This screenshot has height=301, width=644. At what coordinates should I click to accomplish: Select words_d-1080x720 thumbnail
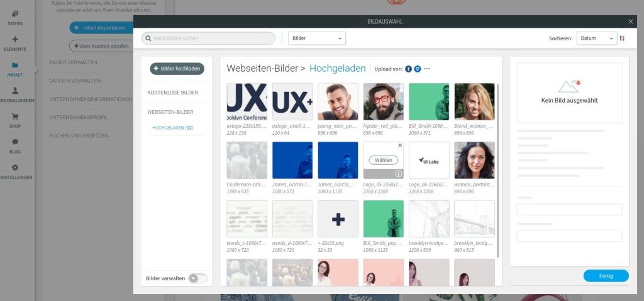(292, 219)
